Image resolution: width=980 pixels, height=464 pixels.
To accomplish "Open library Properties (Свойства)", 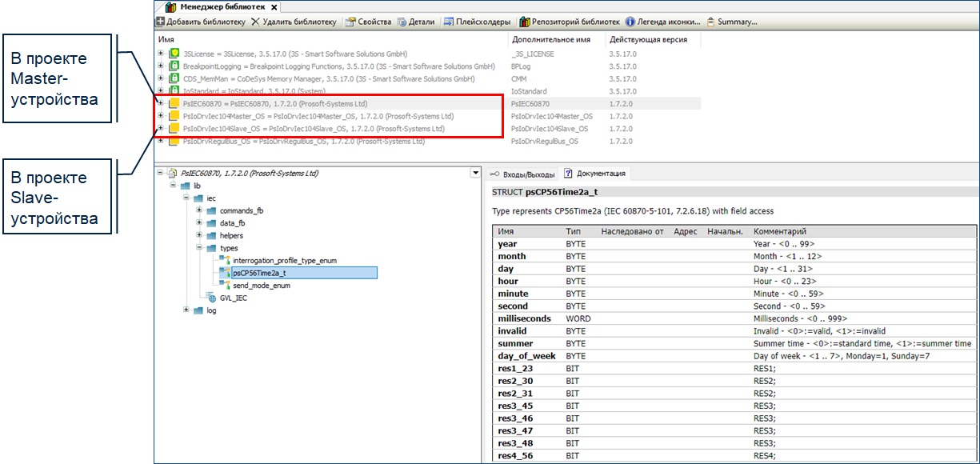I will (369, 22).
